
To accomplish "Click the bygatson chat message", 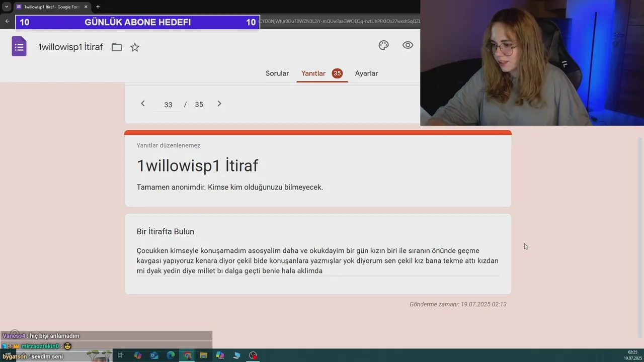I will [33, 356].
